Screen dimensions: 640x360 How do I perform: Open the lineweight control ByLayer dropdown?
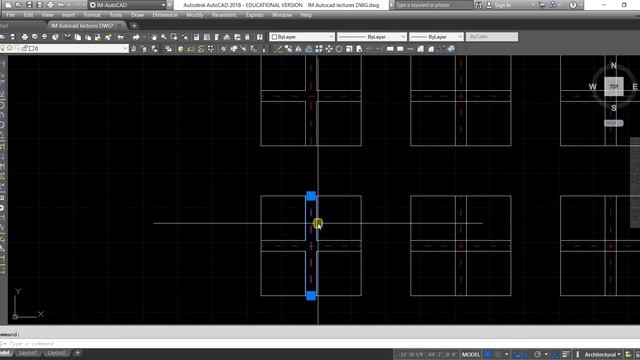436,37
